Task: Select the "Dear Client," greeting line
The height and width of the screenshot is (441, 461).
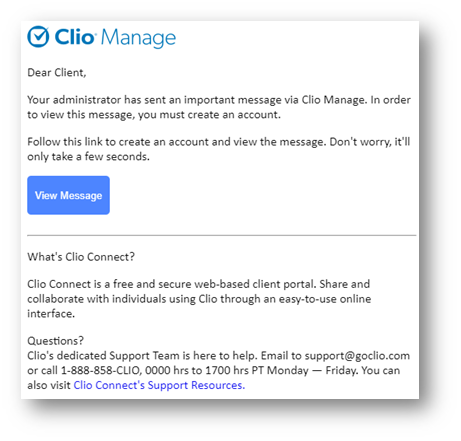Action: coord(57,73)
